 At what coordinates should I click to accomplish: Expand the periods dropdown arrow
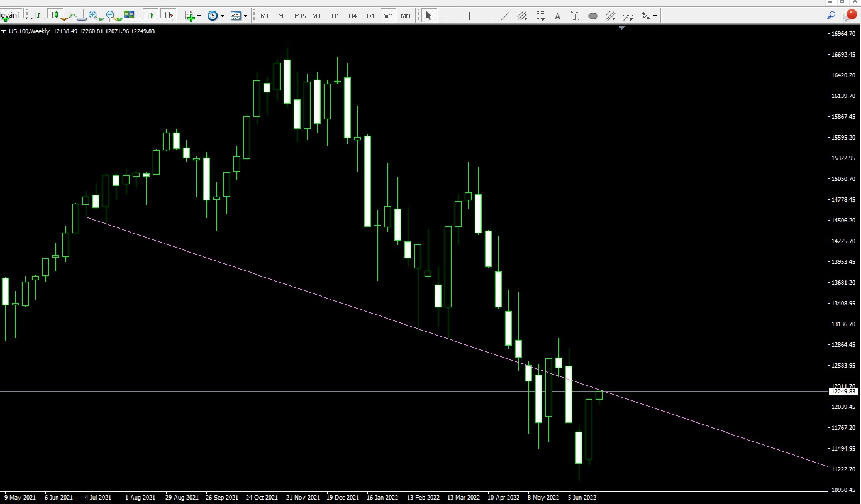pyautogui.click(x=222, y=16)
